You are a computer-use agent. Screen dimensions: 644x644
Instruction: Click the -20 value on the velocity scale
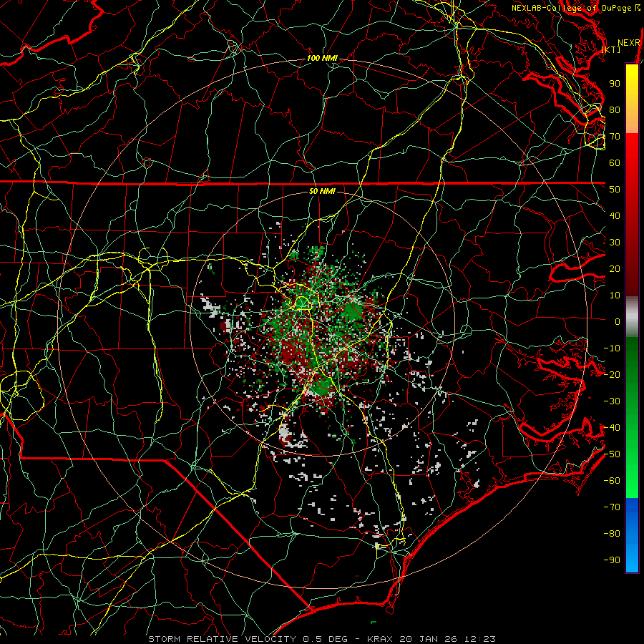coord(612,375)
